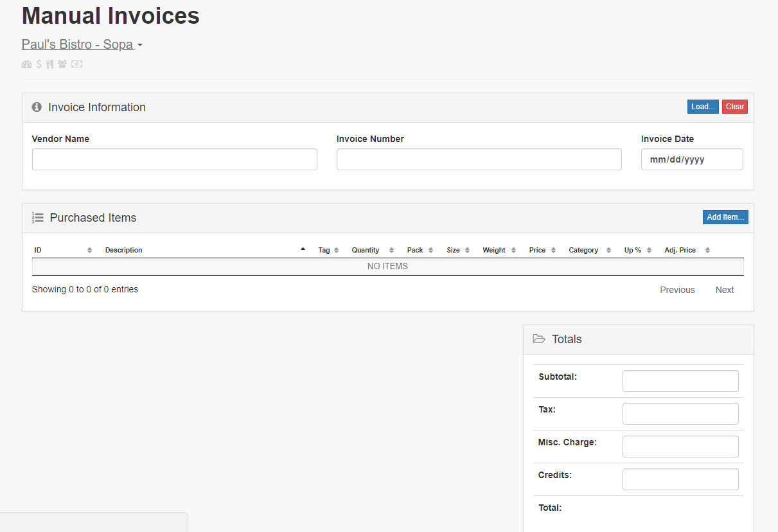778x532 pixels.
Task: Click the dollar sign icon
Action: pos(38,64)
